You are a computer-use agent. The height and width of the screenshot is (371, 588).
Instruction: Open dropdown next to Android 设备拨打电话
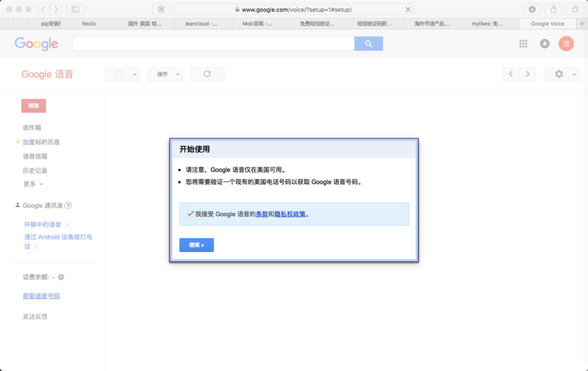pyautogui.click(x=36, y=247)
